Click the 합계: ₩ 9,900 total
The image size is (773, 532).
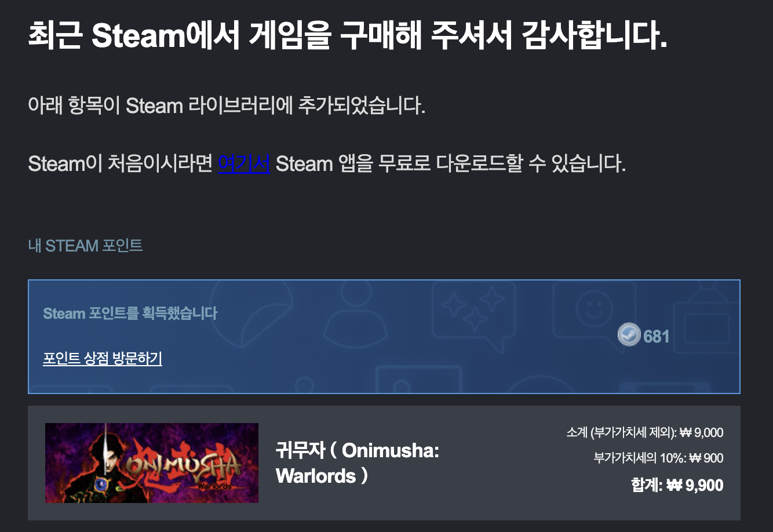[677, 485]
